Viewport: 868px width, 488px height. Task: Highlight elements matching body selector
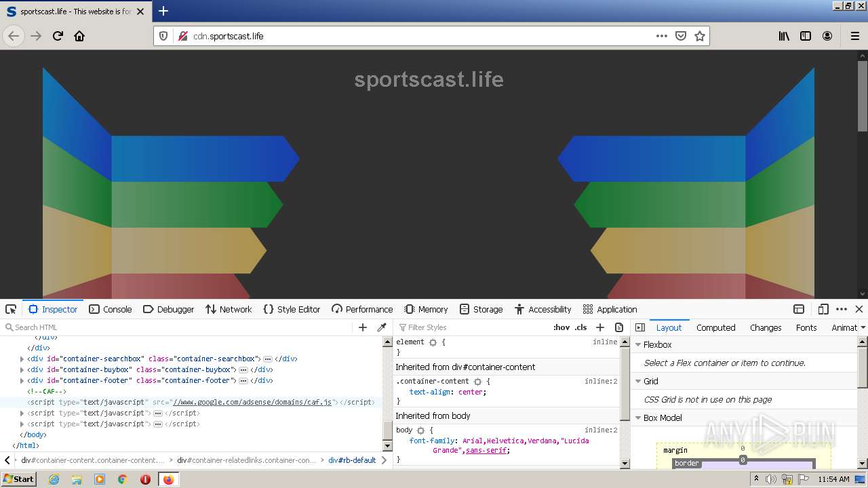(420, 430)
